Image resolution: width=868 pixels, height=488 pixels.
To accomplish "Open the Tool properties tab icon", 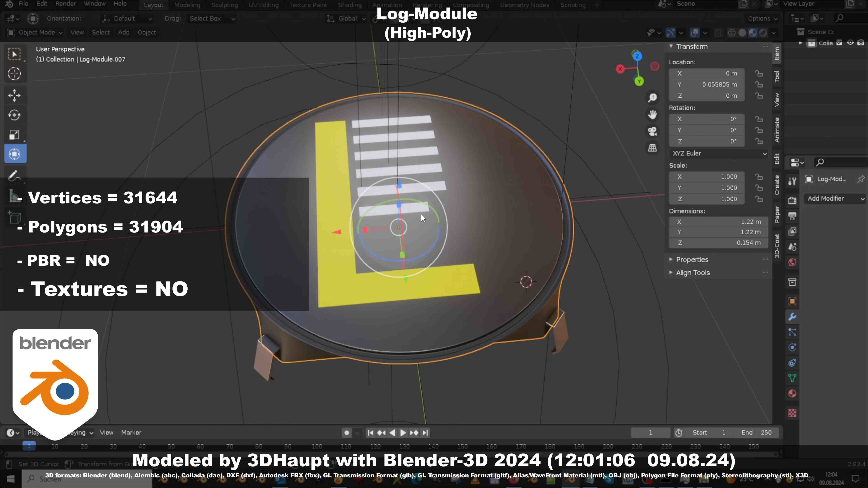I will 792,181.
